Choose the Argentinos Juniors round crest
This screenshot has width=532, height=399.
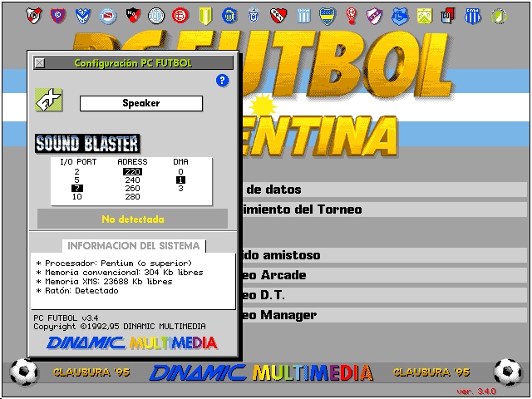point(108,16)
